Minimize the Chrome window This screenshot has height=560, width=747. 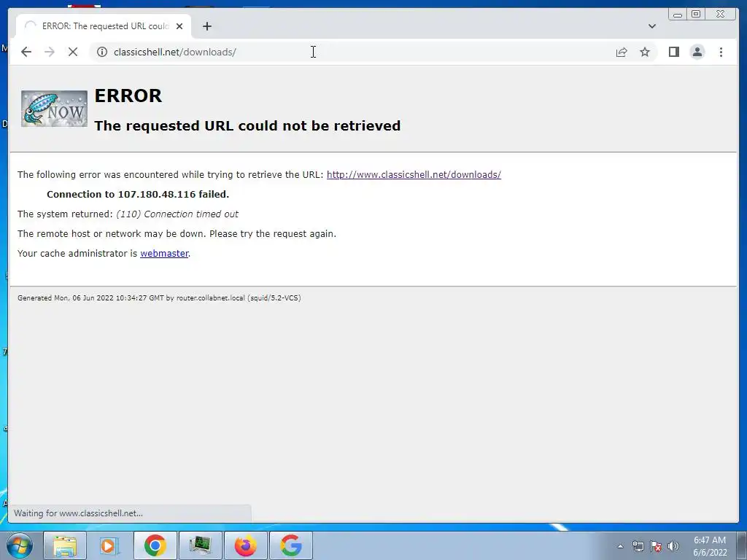pos(678,15)
